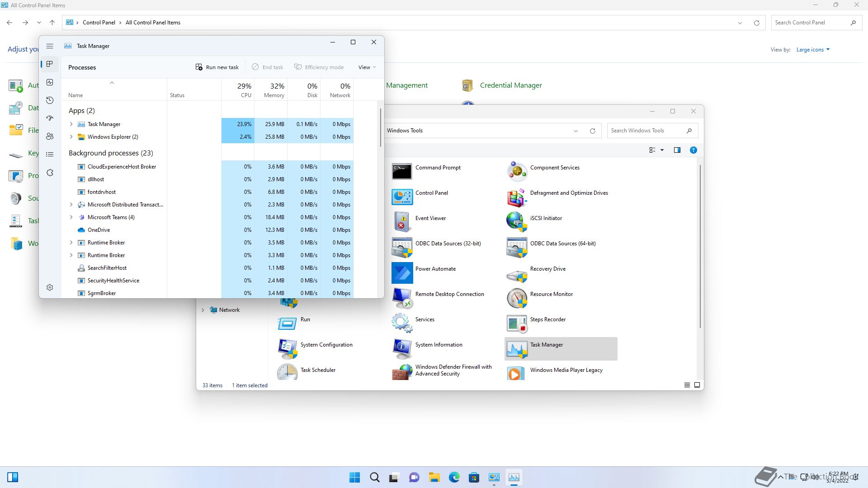Open Startup apps page in Task Manager sidebar

[x=50, y=118]
